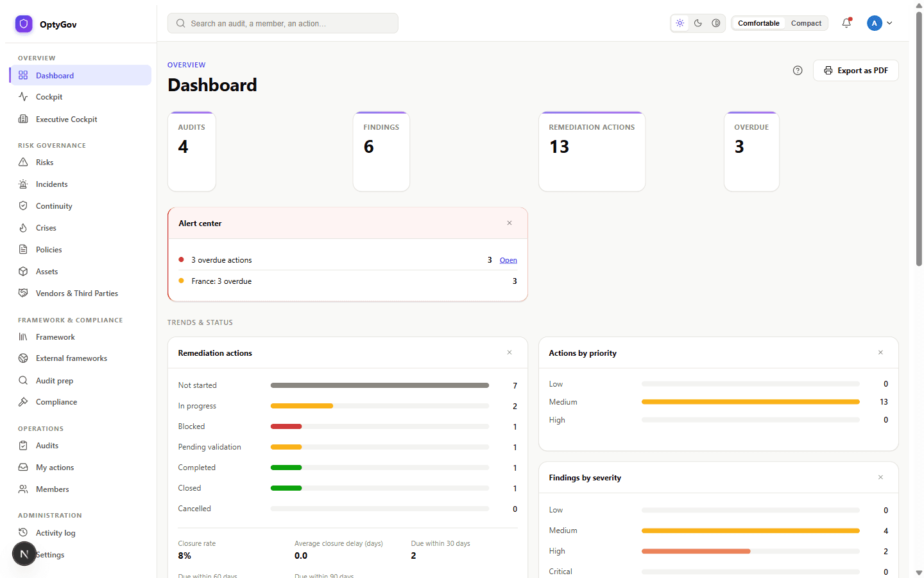
Task: Open the Overdue summary card
Action: [x=751, y=152]
